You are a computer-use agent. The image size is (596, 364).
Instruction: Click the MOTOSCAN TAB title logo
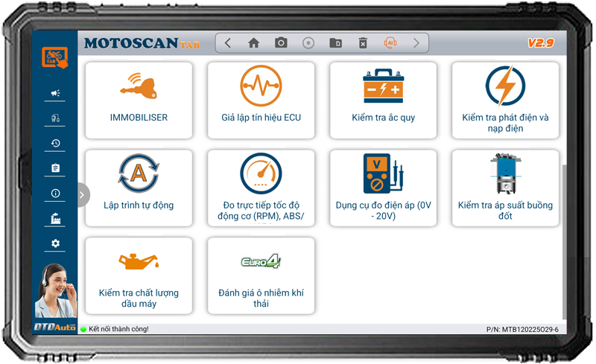(x=142, y=43)
